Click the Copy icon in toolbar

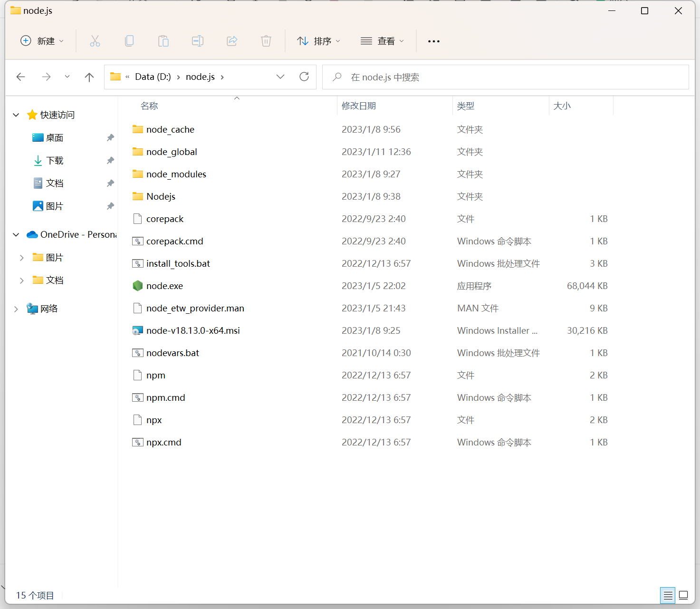(x=129, y=41)
